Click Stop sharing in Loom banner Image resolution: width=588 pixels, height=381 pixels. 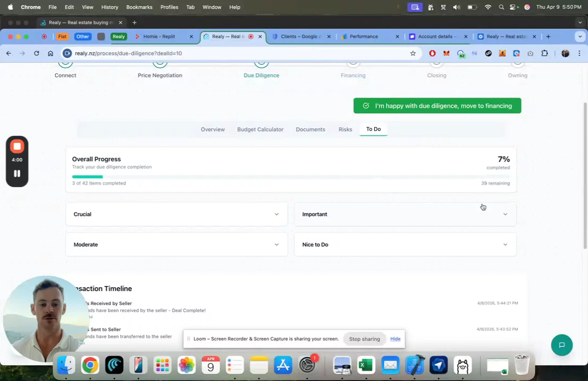365,339
